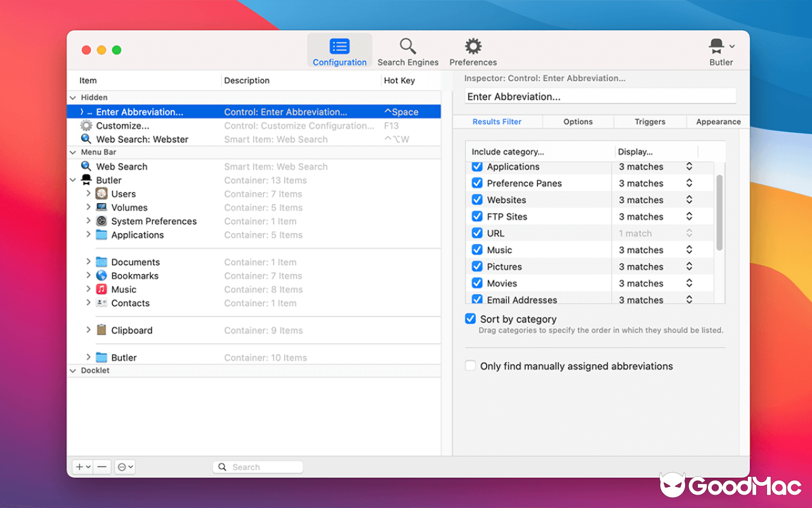Select the Clipboard icon in the item list
The height and width of the screenshot is (508, 812).
(102, 330)
